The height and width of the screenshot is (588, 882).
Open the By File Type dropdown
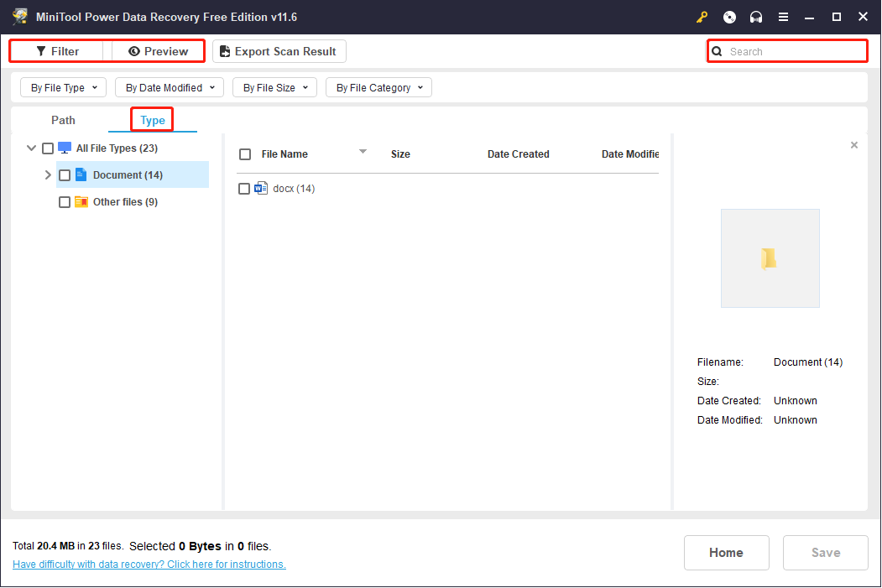[64, 88]
